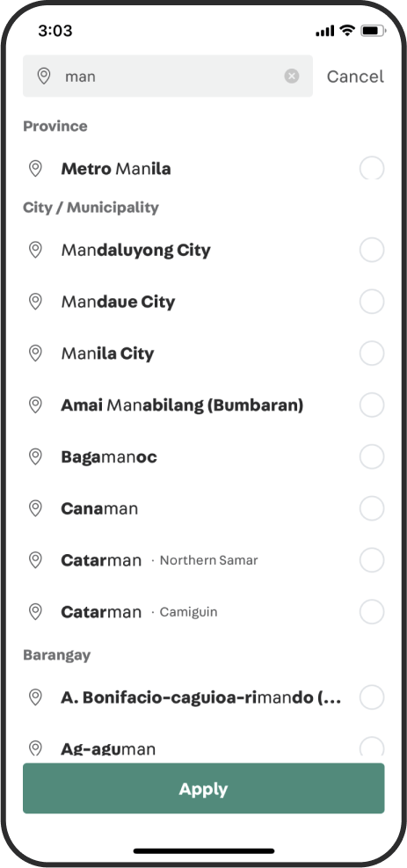Viewport: 407px width, 868px height.
Task: Choose the Amai Manabilang (Bumbaran) radio button
Action: pyautogui.click(x=372, y=405)
